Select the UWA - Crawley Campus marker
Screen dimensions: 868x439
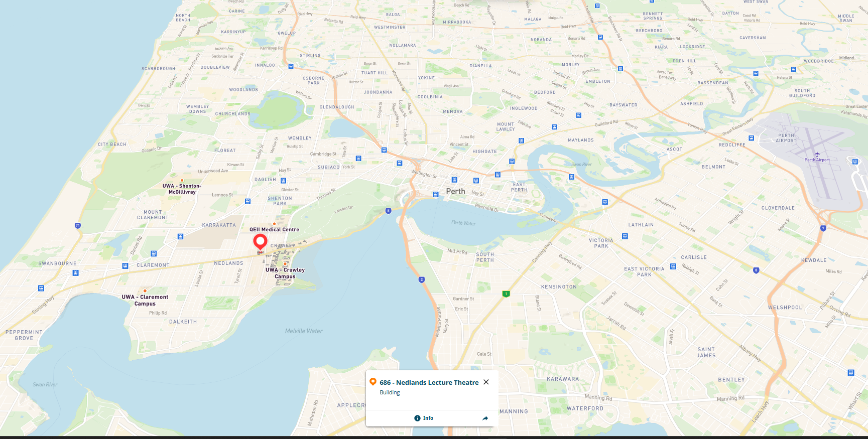[x=285, y=264]
